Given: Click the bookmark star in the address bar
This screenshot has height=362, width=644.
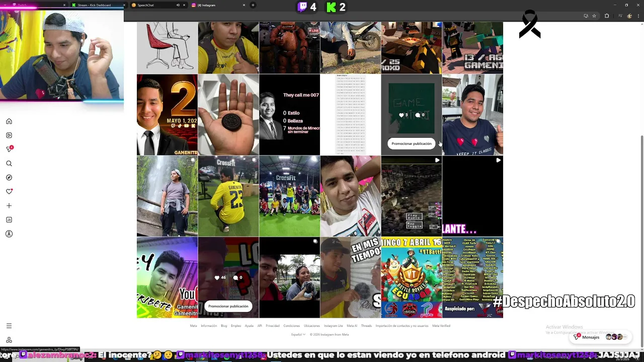Looking at the screenshot, I should click(x=594, y=16).
